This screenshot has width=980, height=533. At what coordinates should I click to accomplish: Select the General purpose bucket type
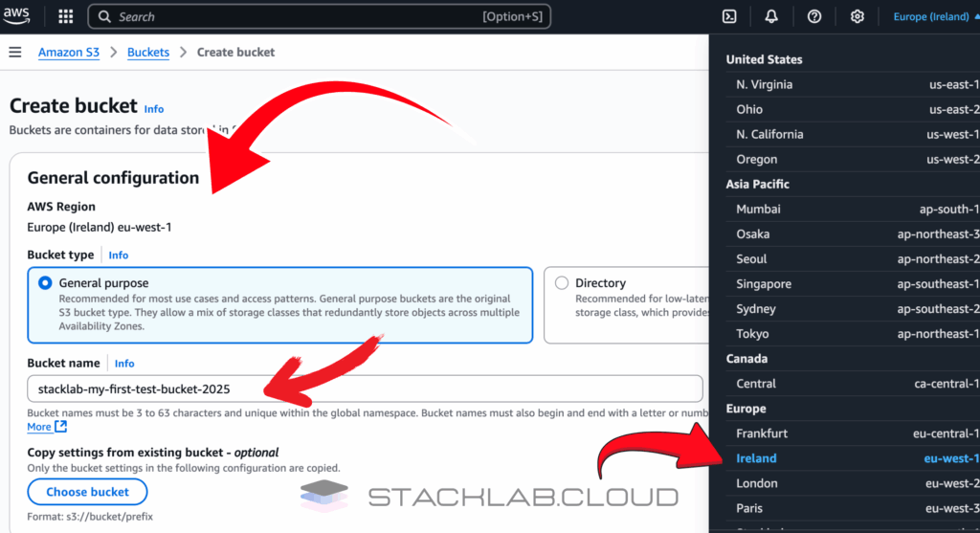280,305
